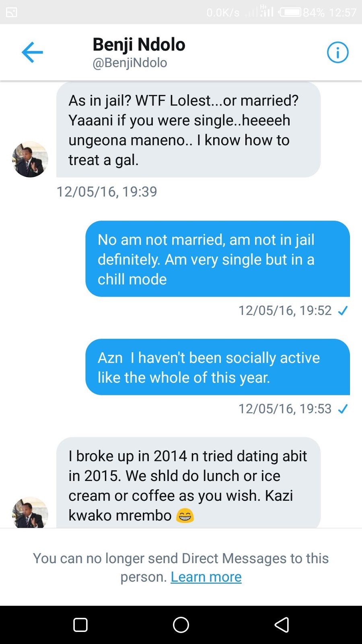362x644 pixels.
Task: Tap screenshot notification icon in status bar
Action: click(x=11, y=12)
